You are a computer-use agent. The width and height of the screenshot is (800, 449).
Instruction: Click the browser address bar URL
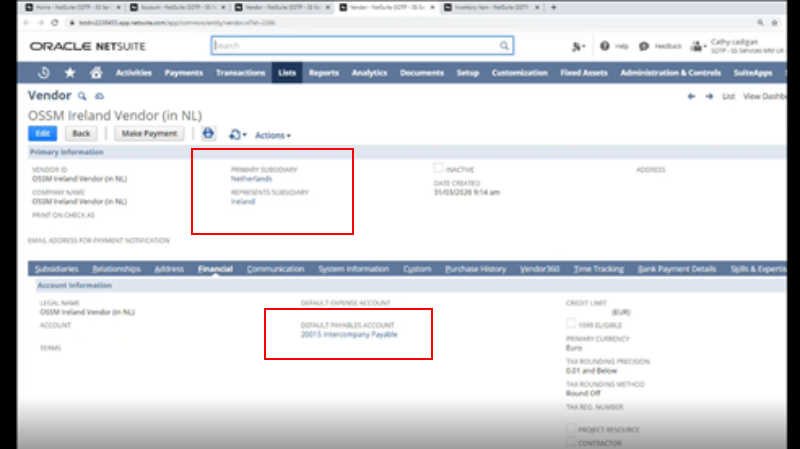(177, 22)
